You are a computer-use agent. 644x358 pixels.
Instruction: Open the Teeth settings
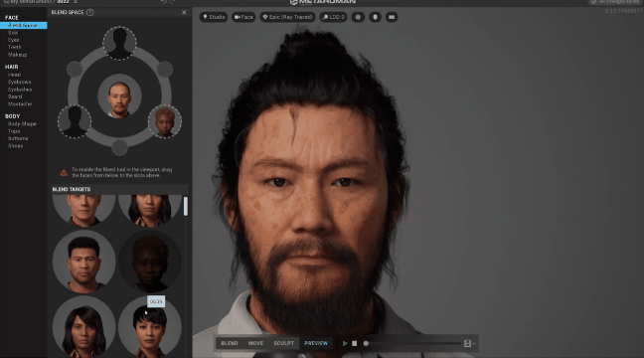[14, 48]
